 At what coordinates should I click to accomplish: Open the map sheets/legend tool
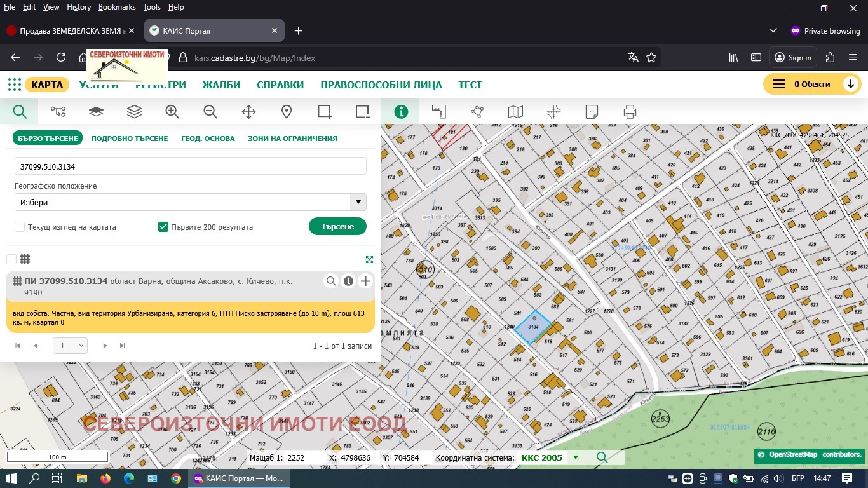tap(515, 111)
